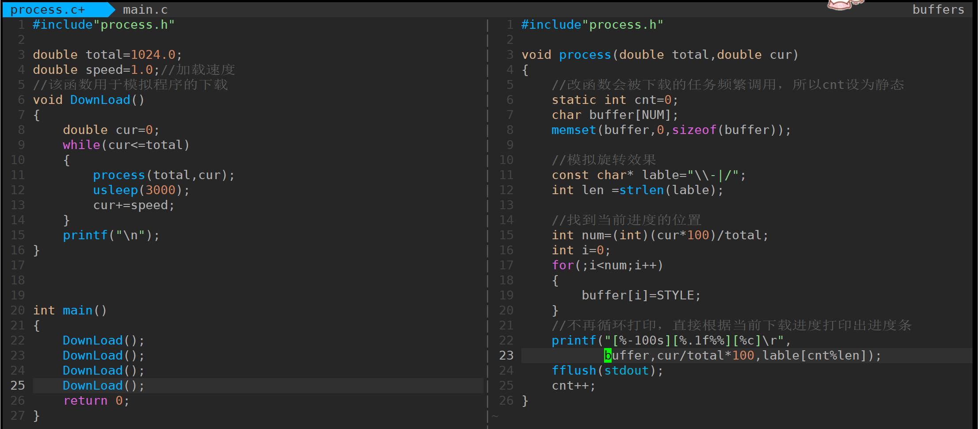Viewport: 980px width, 429px height.
Task: Click the return 0 statement
Action: click(x=96, y=401)
